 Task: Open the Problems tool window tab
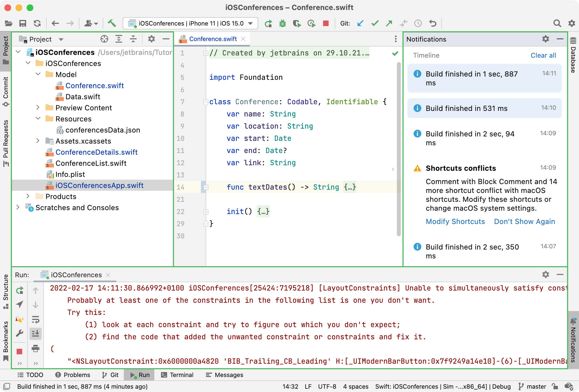pyautogui.click(x=73, y=375)
